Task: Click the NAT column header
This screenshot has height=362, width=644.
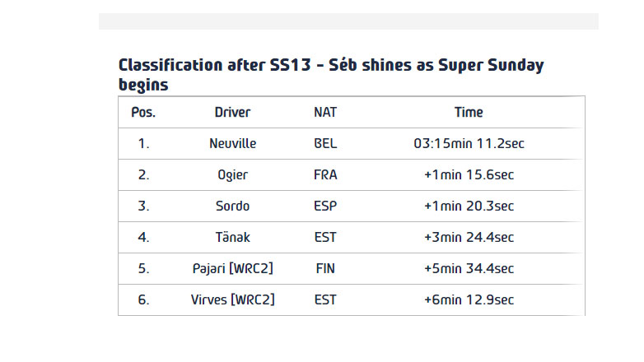Action: coord(325,112)
